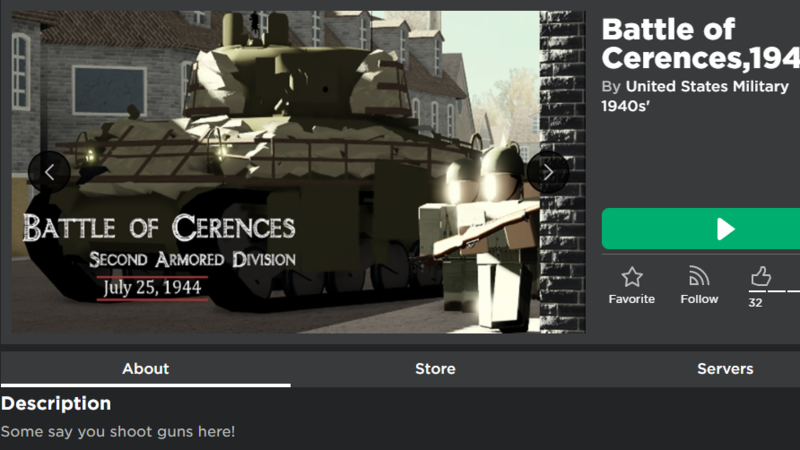The image size is (800, 450).
Task: Open United States Military 1940s' creator page
Action: (x=695, y=96)
